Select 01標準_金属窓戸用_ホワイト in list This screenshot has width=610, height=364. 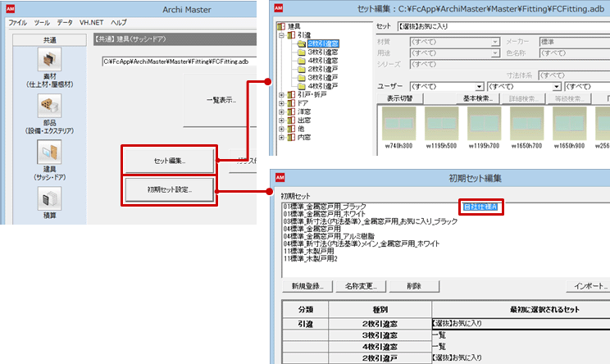(325, 214)
